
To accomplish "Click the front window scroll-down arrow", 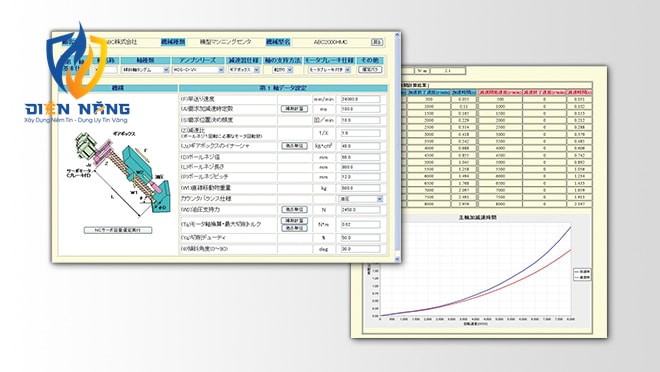I will 397,259.
